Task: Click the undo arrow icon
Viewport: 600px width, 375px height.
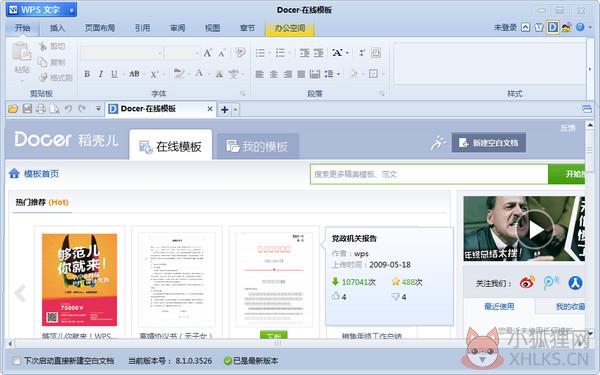Action: [x=68, y=109]
